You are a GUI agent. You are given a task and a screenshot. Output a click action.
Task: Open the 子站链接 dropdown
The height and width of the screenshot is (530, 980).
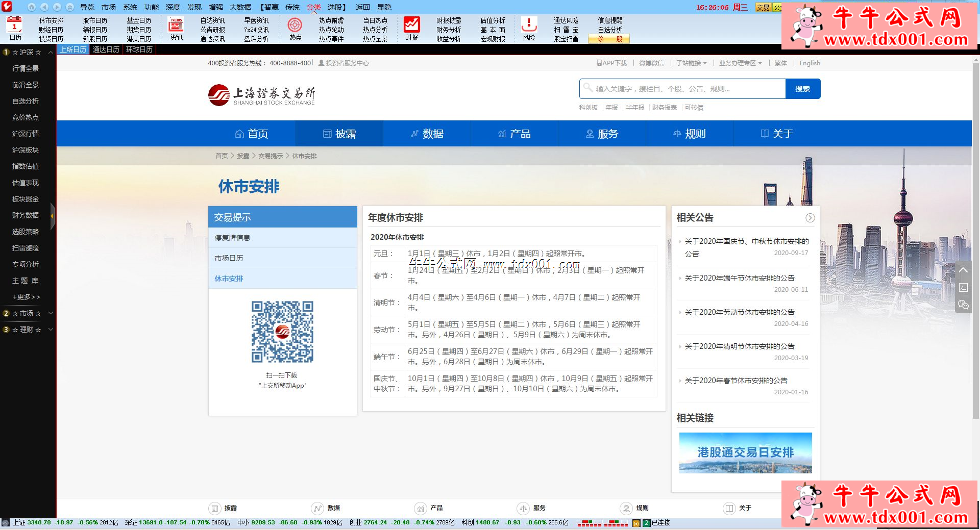click(692, 63)
